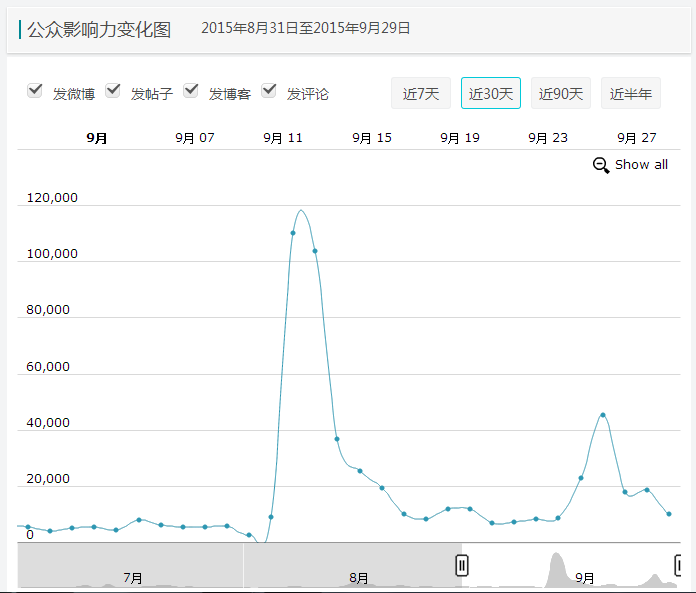Viewport: 696px width, 593px height.
Task: Click the Show all link
Action: (x=641, y=165)
